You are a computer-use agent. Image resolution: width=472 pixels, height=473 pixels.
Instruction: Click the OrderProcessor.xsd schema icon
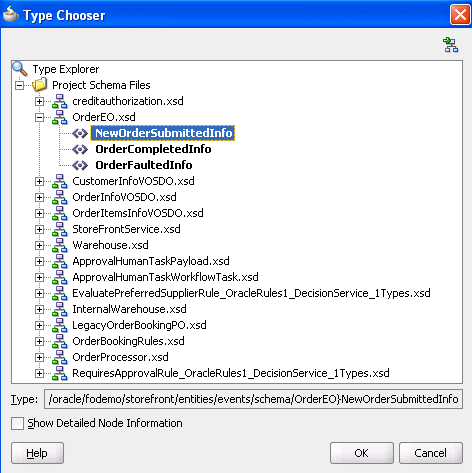click(x=60, y=357)
